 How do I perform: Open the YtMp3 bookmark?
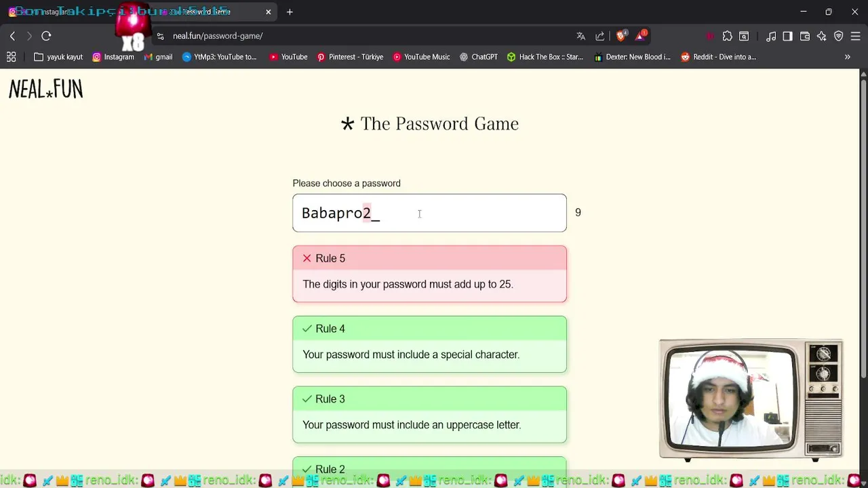[x=219, y=57]
